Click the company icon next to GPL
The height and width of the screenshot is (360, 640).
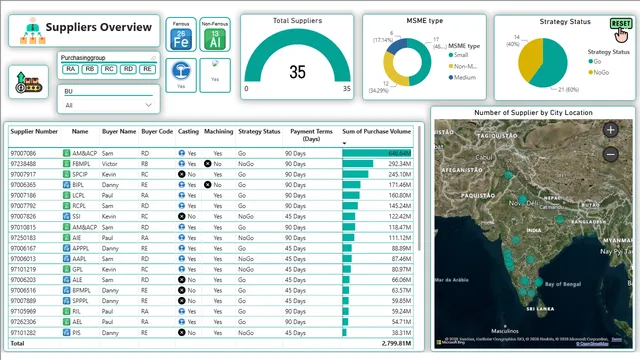66,269
